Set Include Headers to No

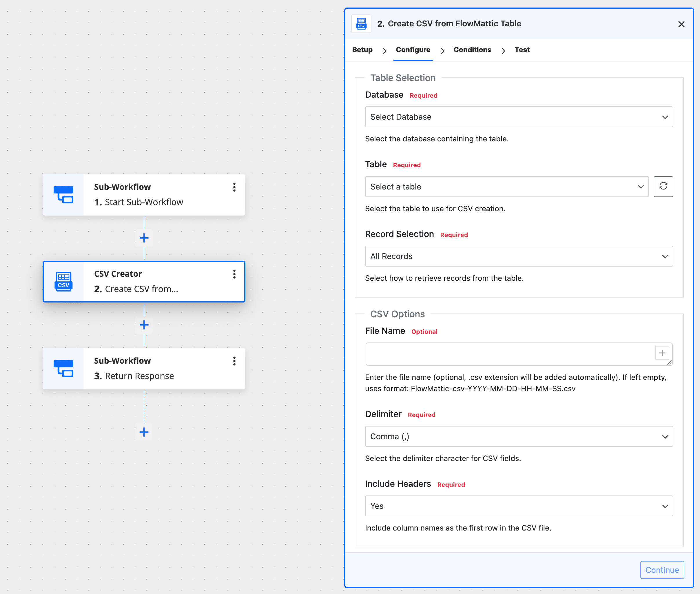[x=519, y=506]
